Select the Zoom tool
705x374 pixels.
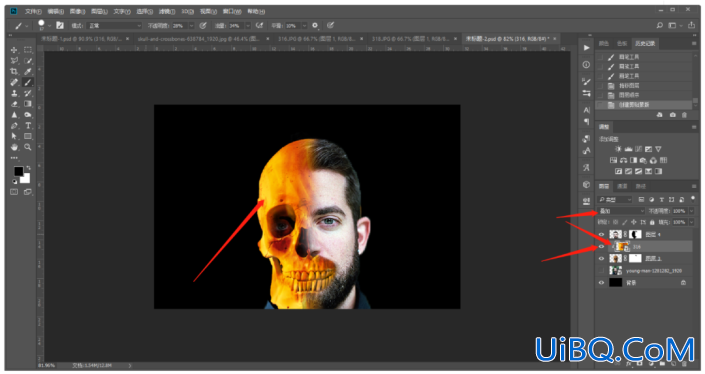[28, 147]
